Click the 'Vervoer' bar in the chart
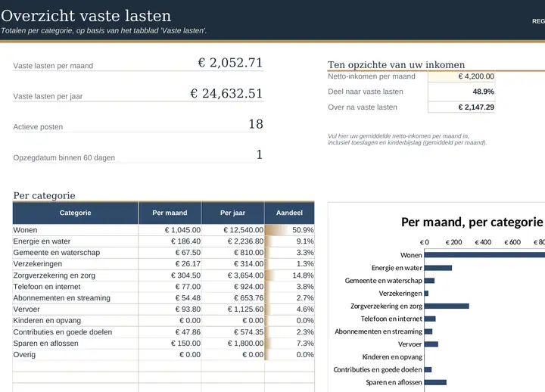This screenshot has width=545, height=392. point(431,344)
